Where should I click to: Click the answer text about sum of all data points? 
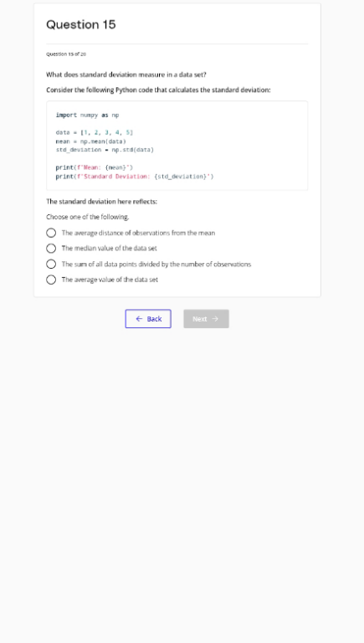[x=156, y=264]
